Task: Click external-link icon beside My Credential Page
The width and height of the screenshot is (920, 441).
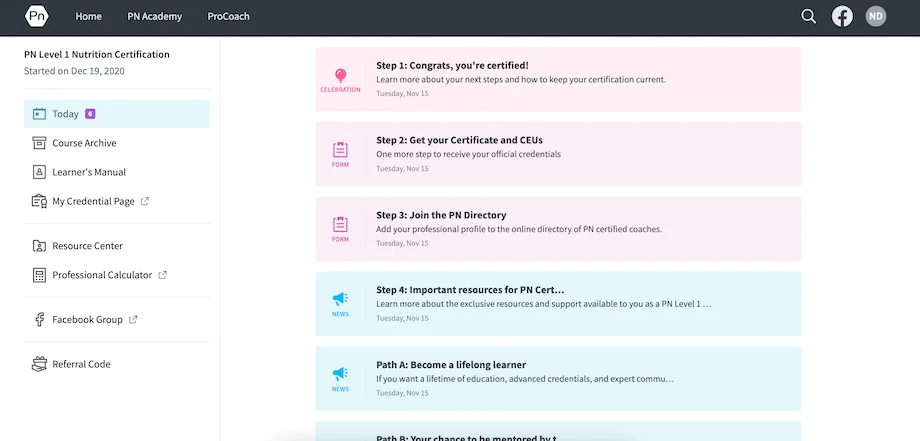Action: (x=145, y=201)
